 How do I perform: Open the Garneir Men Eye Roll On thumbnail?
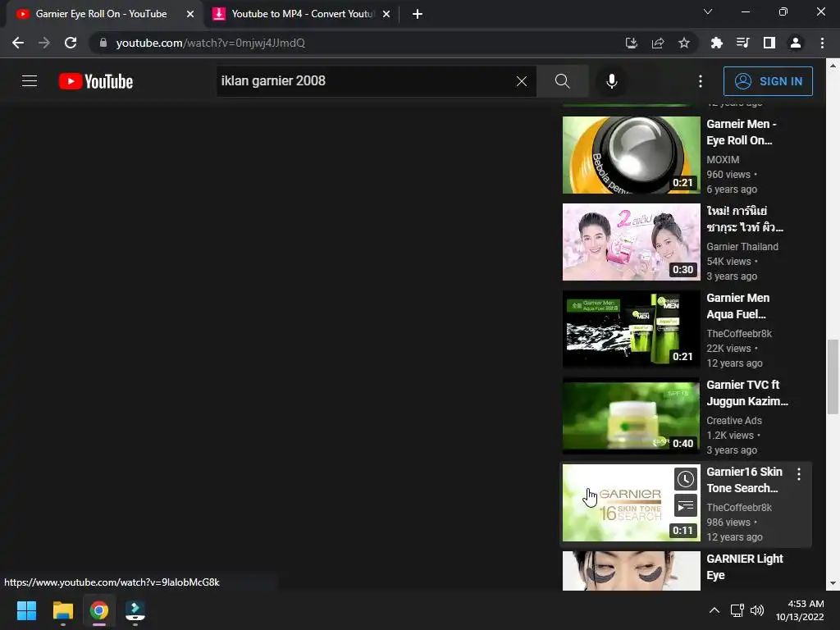tap(631, 155)
